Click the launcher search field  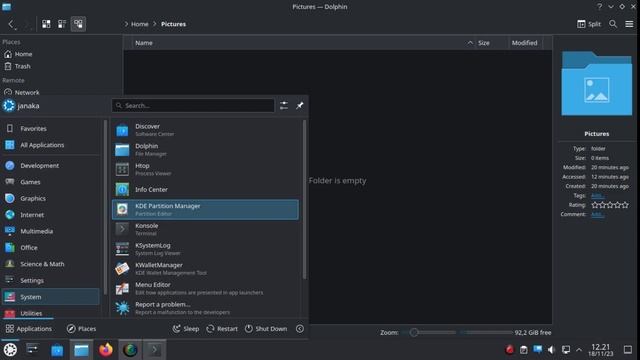pyautogui.click(x=193, y=105)
